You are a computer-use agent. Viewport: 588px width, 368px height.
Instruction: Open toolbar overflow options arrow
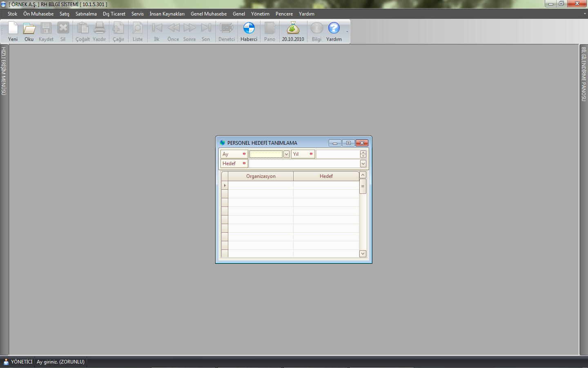tap(347, 32)
